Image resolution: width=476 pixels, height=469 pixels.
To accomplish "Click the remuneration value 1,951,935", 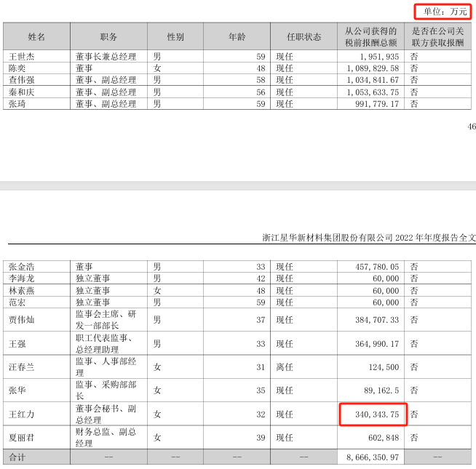I will (x=379, y=57).
